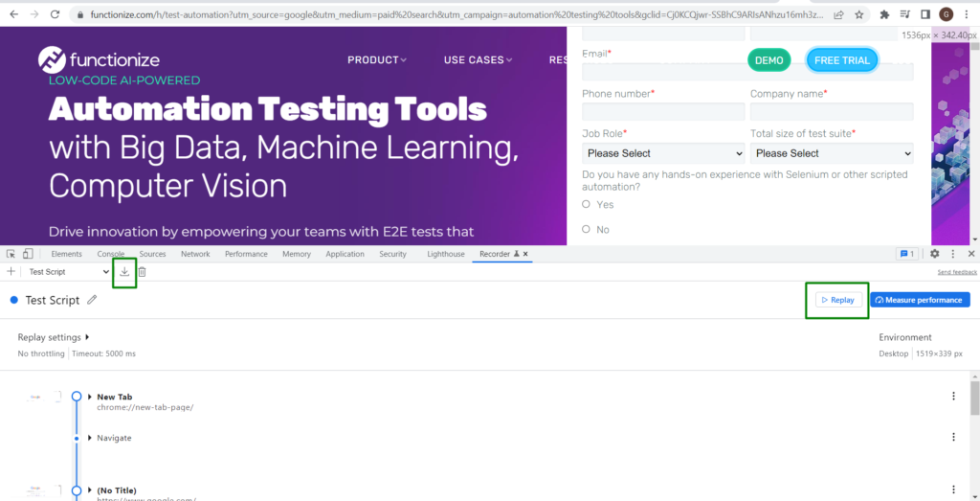Open the Total size of test suite dropdown
The width and height of the screenshot is (980, 501).
pyautogui.click(x=832, y=153)
